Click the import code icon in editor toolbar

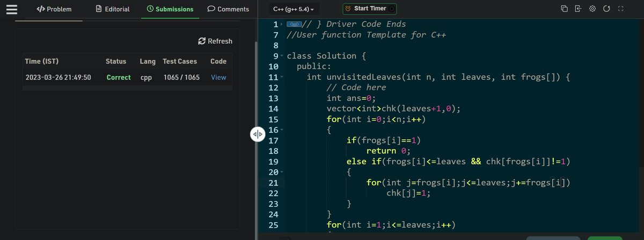click(578, 9)
